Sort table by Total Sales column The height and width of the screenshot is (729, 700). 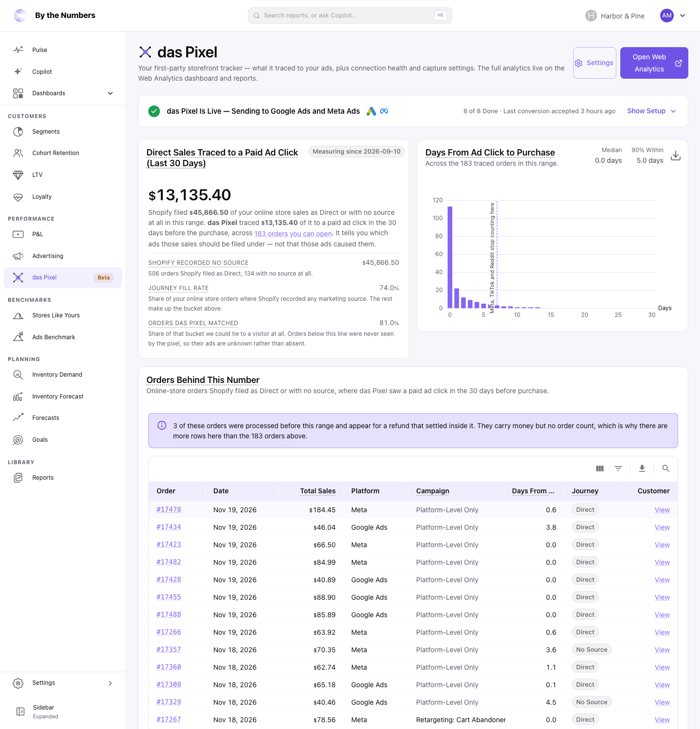[x=318, y=491]
